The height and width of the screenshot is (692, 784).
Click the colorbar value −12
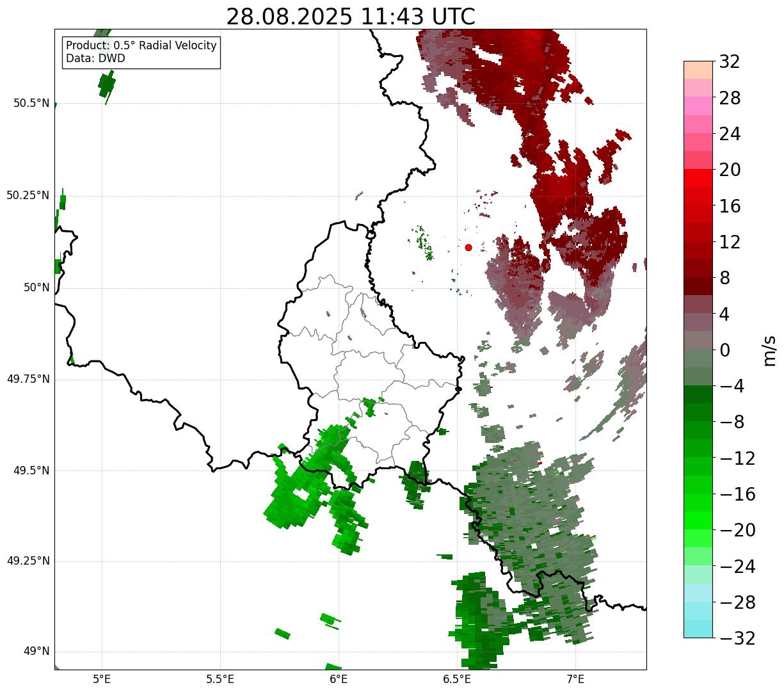[x=737, y=458]
